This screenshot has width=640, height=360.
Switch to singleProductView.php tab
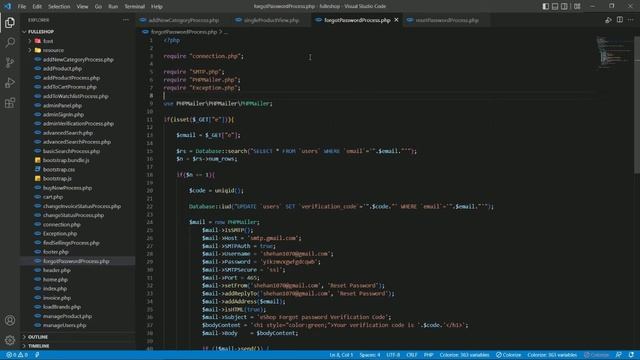(271, 20)
